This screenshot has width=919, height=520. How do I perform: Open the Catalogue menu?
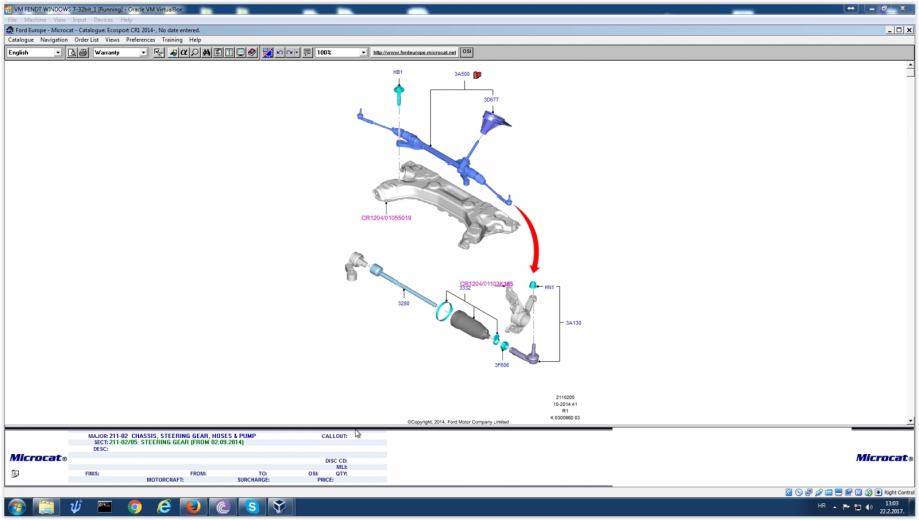(21, 40)
